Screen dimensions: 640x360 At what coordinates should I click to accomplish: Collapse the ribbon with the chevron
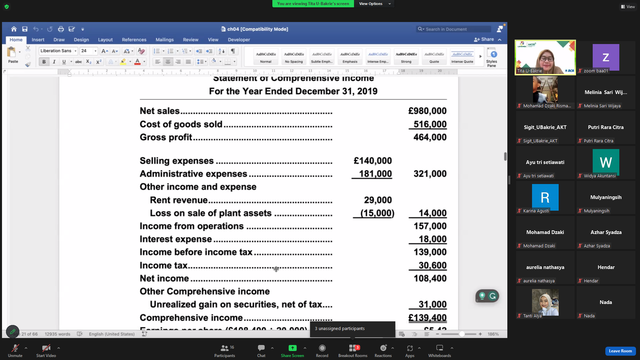pos(500,40)
